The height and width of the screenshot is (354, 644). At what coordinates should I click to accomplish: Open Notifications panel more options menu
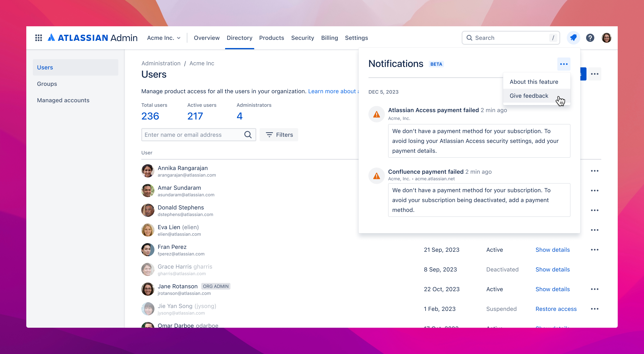pos(564,64)
